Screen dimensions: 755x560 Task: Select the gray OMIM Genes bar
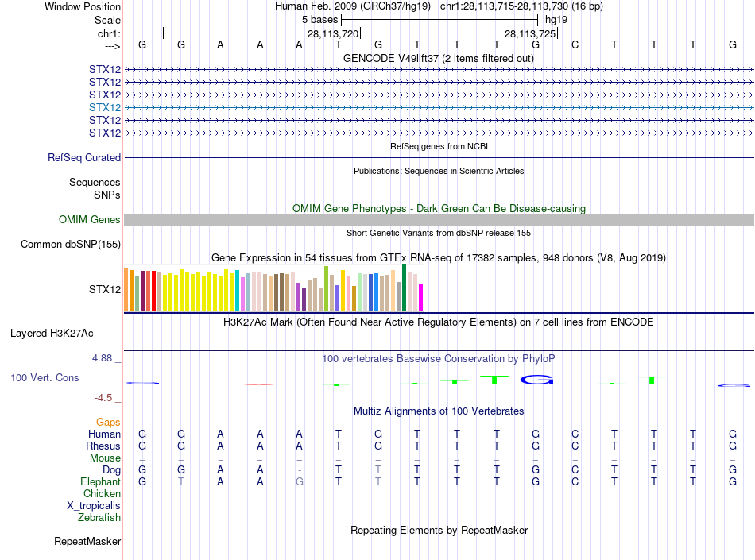click(439, 220)
